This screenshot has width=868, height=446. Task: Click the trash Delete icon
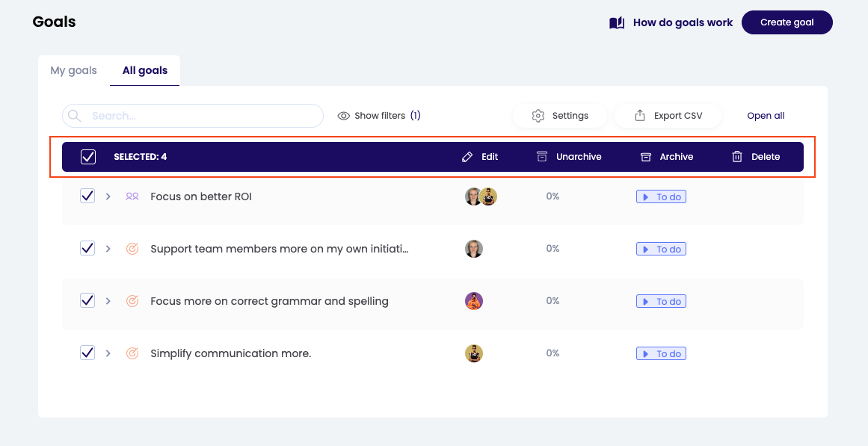(x=737, y=157)
